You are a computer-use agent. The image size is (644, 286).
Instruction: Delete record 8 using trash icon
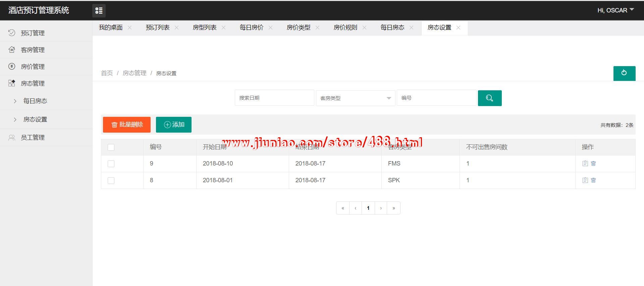coord(593,180)
